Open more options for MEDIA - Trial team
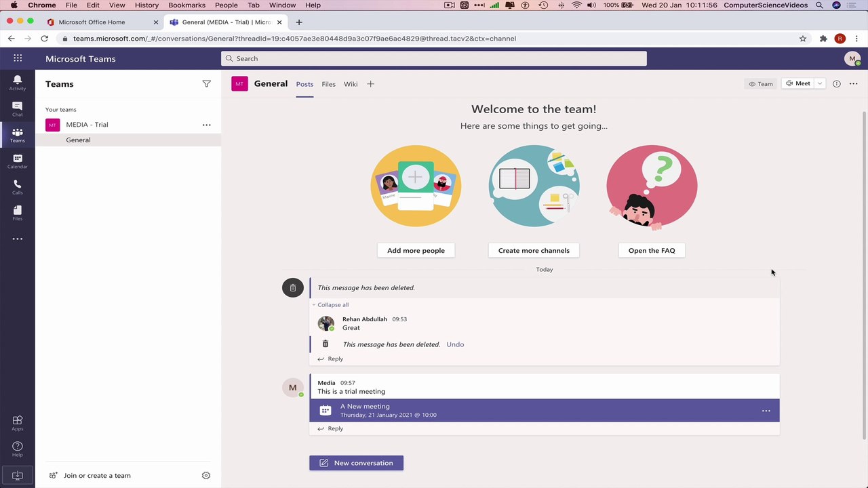The image size is (868, 488). (206, 125)
